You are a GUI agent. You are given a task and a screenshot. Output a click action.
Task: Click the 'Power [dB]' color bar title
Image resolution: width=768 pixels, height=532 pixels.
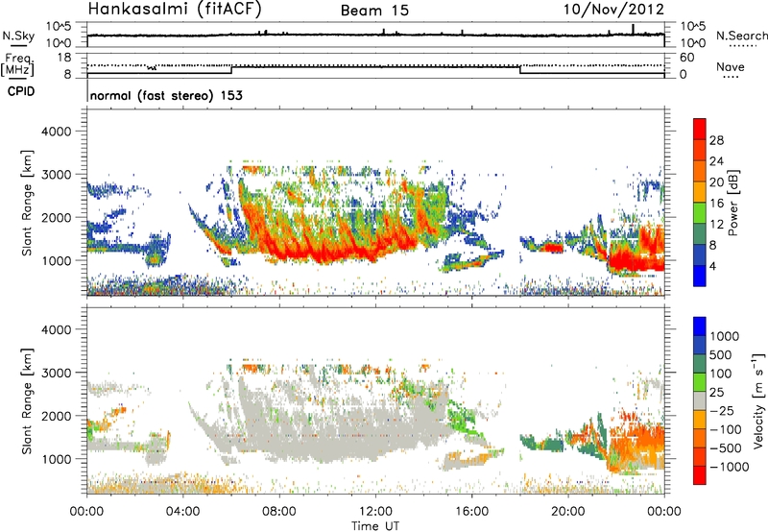pos(733,203)
